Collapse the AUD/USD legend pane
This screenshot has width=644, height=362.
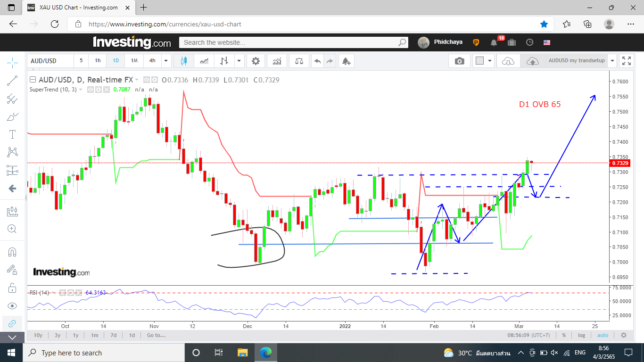(x=33, y=80)
